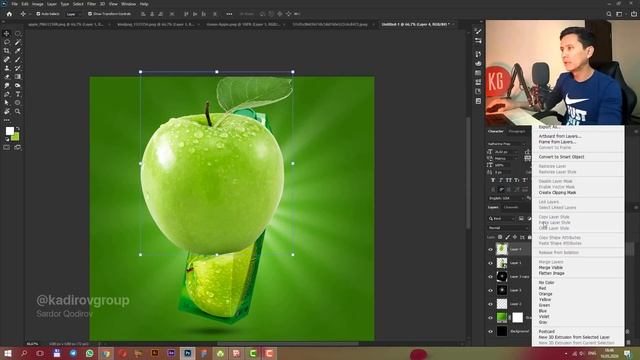
Task: Enable the Auto-Select checkbox
Action: click(x=38, y=14)
